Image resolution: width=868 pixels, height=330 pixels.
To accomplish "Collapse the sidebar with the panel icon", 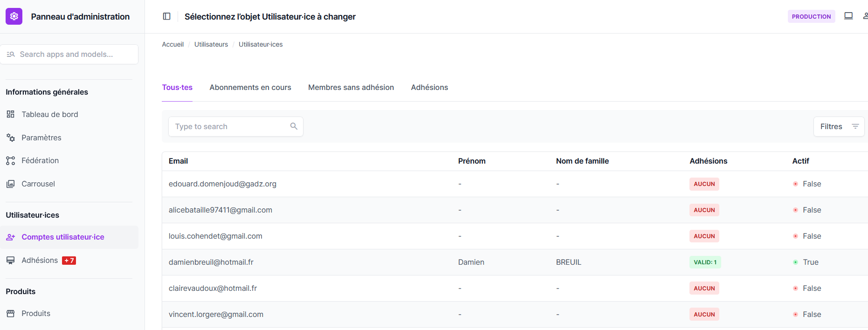I will pos(166,16).
